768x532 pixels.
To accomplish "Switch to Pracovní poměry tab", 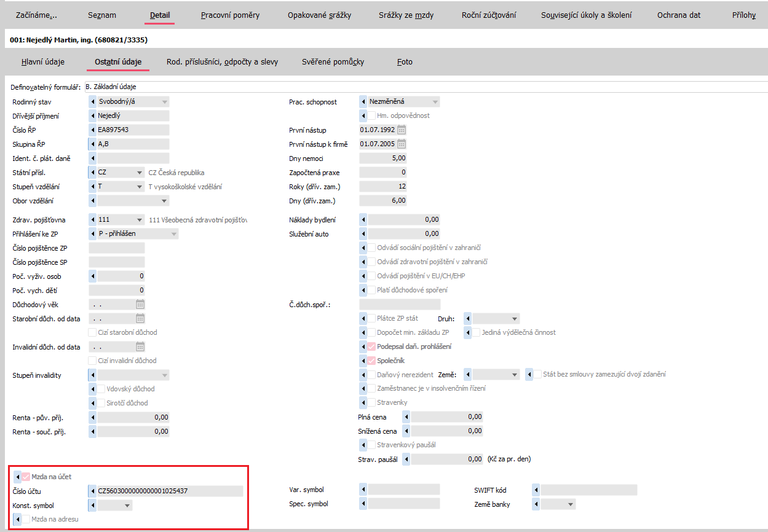I will pos(230,15).
